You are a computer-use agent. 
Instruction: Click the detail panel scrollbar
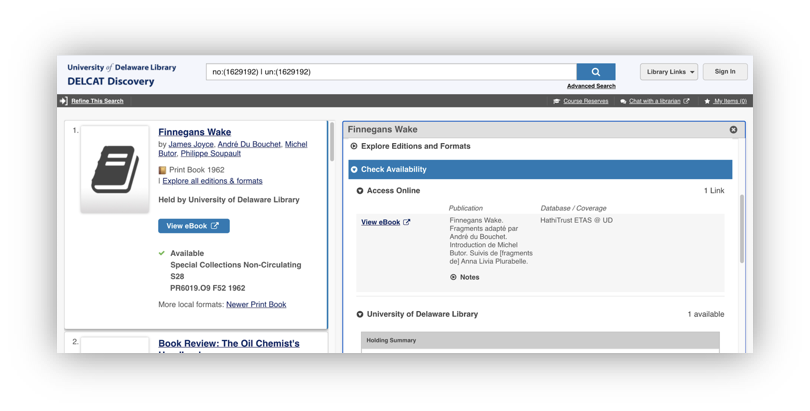pos(742,229)
